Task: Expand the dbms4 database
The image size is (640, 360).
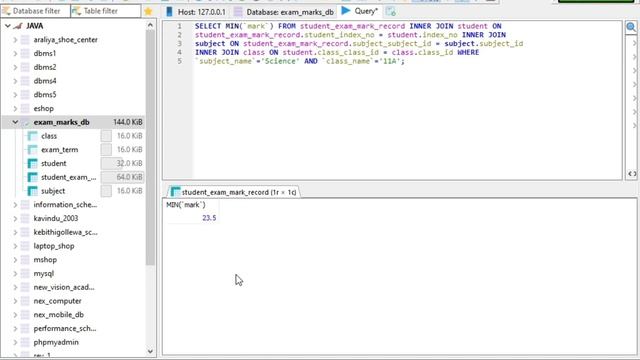Action: (15, 81)
